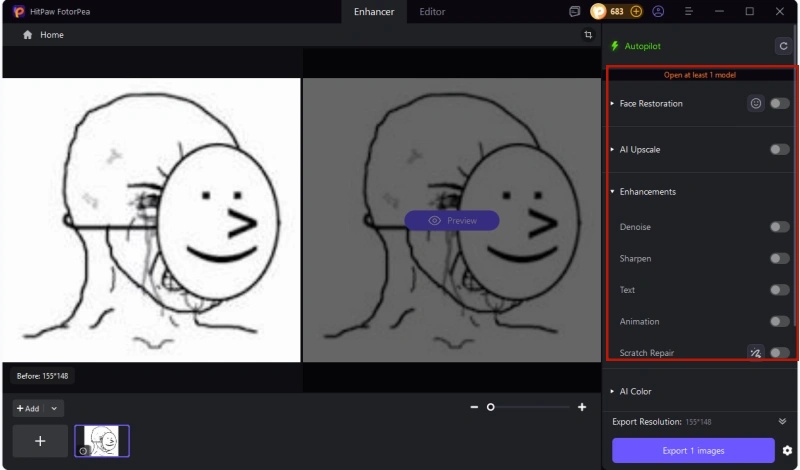Add more credits with plus icon
The image size is (800, 470).
pyautogui.click(x=636, y=11)
